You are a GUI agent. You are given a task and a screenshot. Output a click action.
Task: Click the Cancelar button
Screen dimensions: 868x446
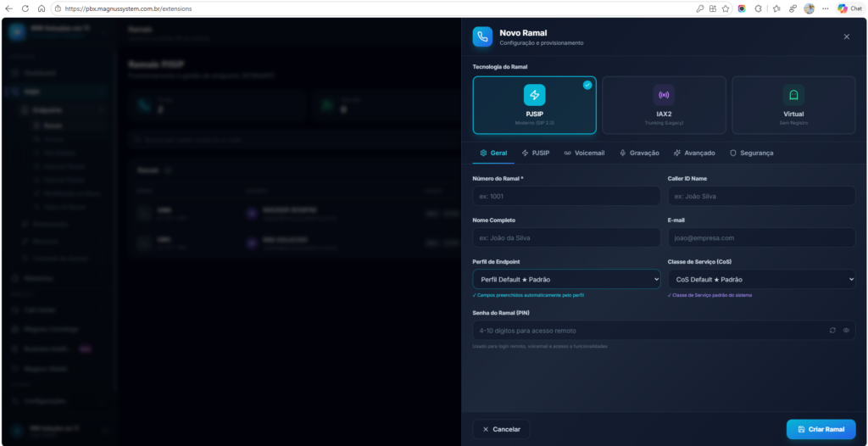click(501, 429)
